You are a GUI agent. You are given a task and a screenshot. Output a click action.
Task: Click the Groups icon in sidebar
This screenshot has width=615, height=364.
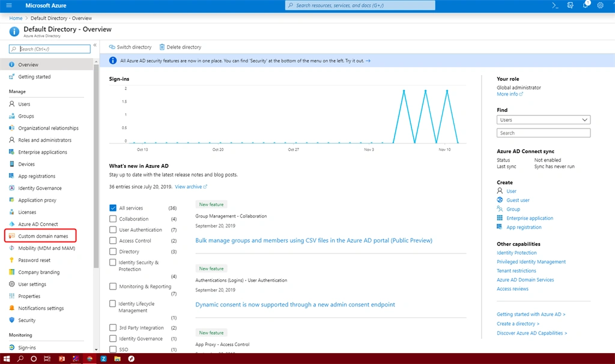coord(12,116)
